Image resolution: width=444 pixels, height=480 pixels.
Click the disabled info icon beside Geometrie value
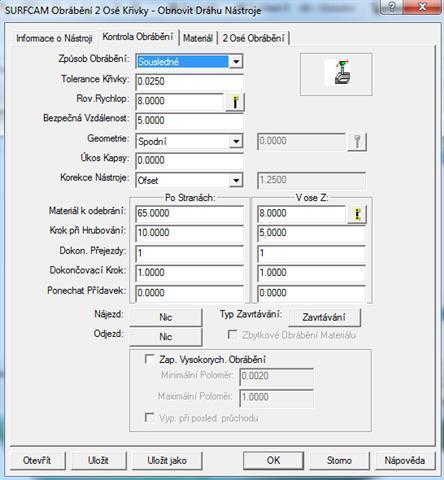(357, 142)
